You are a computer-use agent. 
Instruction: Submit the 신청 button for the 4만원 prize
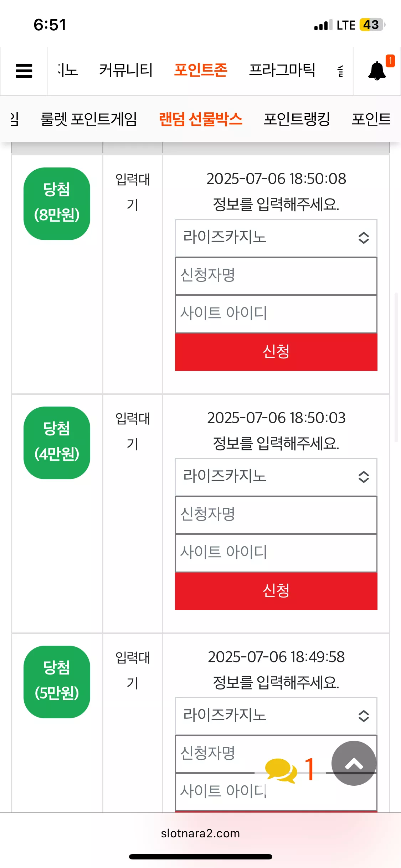pyautogui.click(x=276, y=591)
